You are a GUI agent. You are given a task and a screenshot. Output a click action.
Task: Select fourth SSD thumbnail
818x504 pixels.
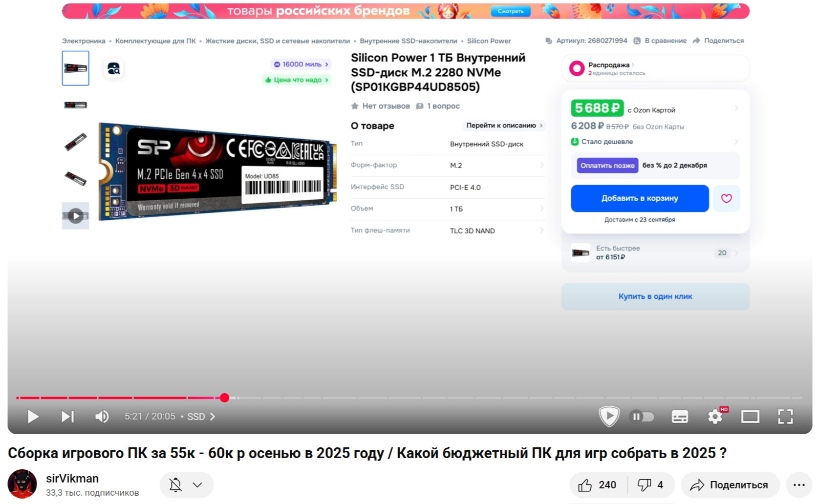click(x=75, y=179)
